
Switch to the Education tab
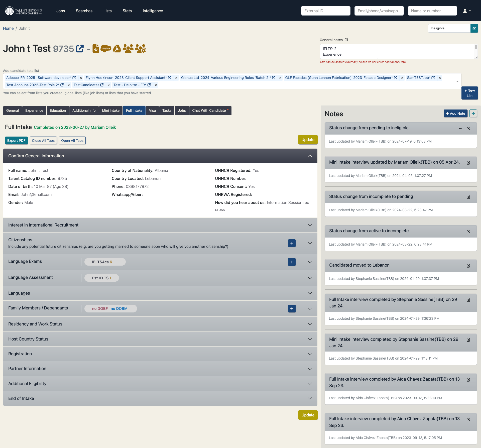58,110
